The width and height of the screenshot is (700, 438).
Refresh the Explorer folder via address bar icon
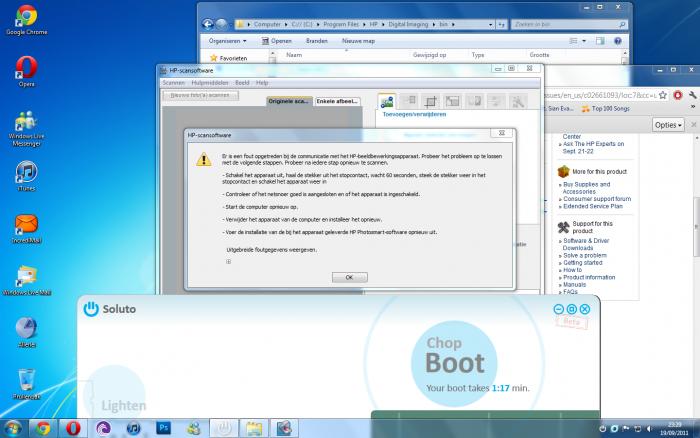[501, 25]
